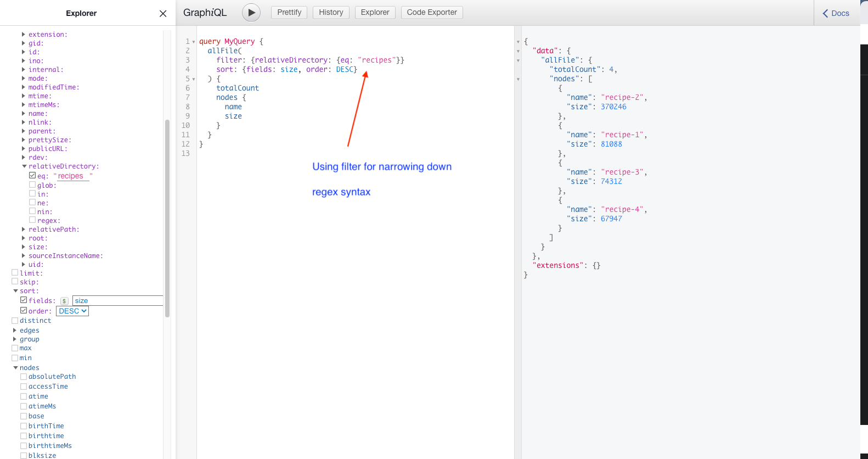Click the MyQuery name in editor
The height and width of the screenshot is (459, 868).
point(240,41)
